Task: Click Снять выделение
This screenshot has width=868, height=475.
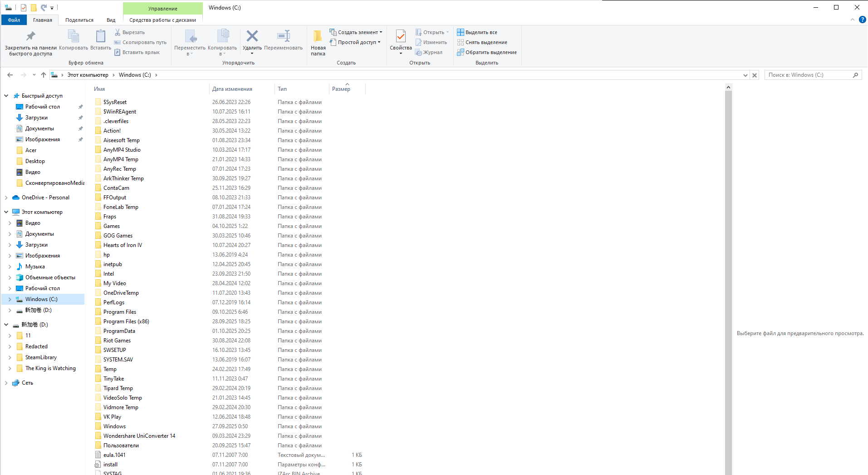Action: pyautogui.click(x=482, y=42)
